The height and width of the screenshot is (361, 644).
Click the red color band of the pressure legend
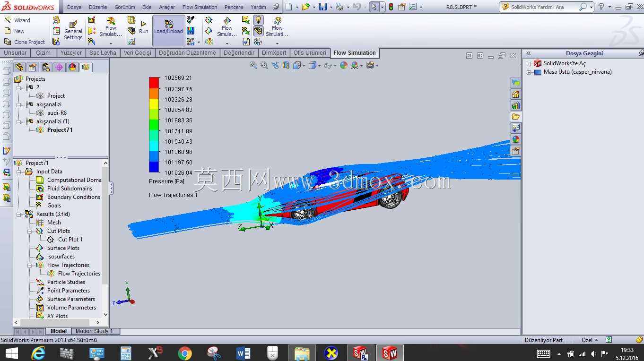point(154,83)
